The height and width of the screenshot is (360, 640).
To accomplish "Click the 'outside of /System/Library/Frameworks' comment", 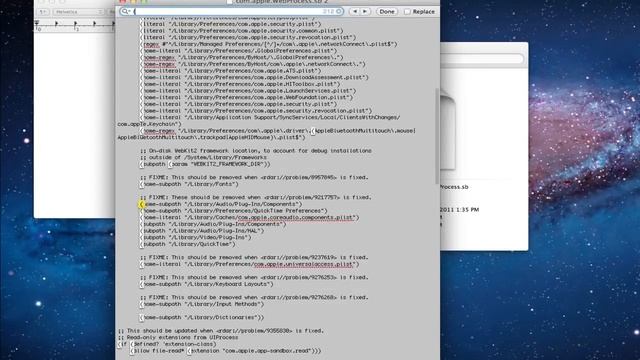I will tap(203, 157).
